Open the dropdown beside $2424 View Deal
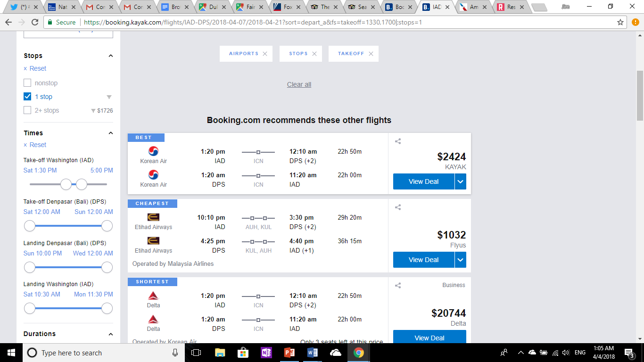Image resolution: width=644 pixels, height=362 pixels. (461, 181)
